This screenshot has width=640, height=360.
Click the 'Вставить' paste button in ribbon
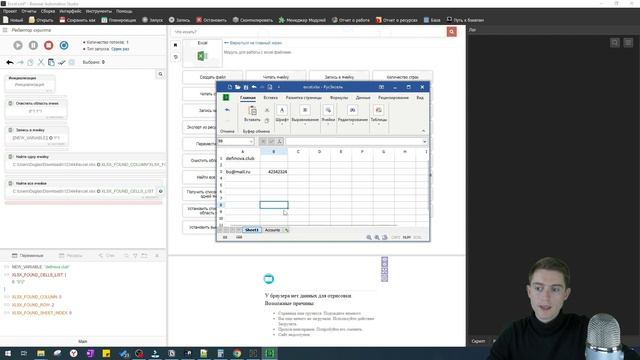click(x=252, y=114)
